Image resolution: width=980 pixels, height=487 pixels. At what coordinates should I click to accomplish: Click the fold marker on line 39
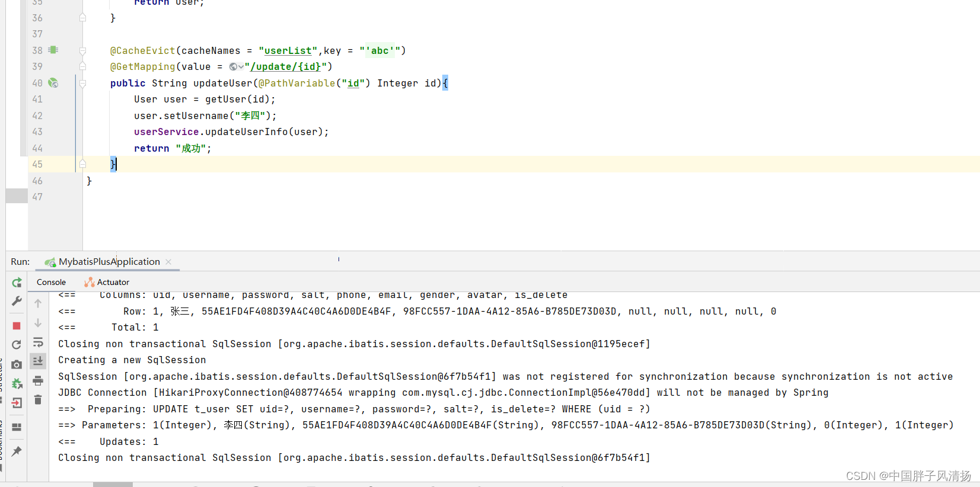(83, 66)
